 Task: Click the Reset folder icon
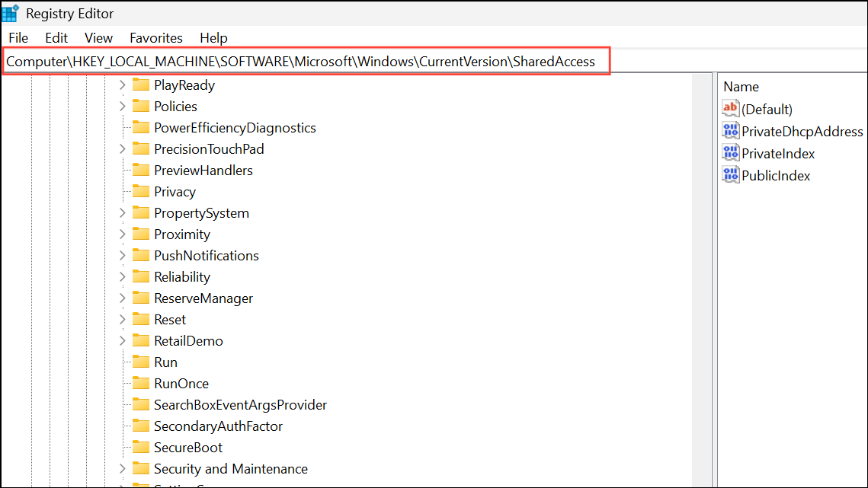tap(141, 319)
